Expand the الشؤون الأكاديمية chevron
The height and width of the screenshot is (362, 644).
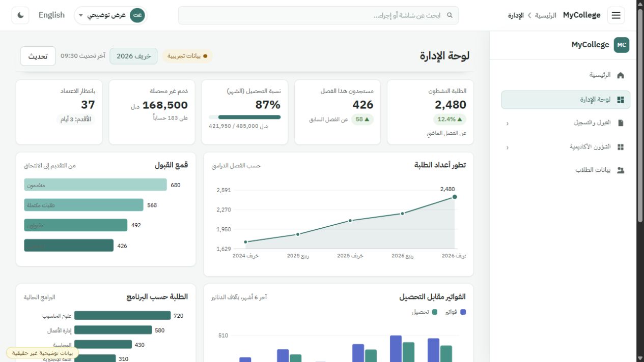click(508, 147)
